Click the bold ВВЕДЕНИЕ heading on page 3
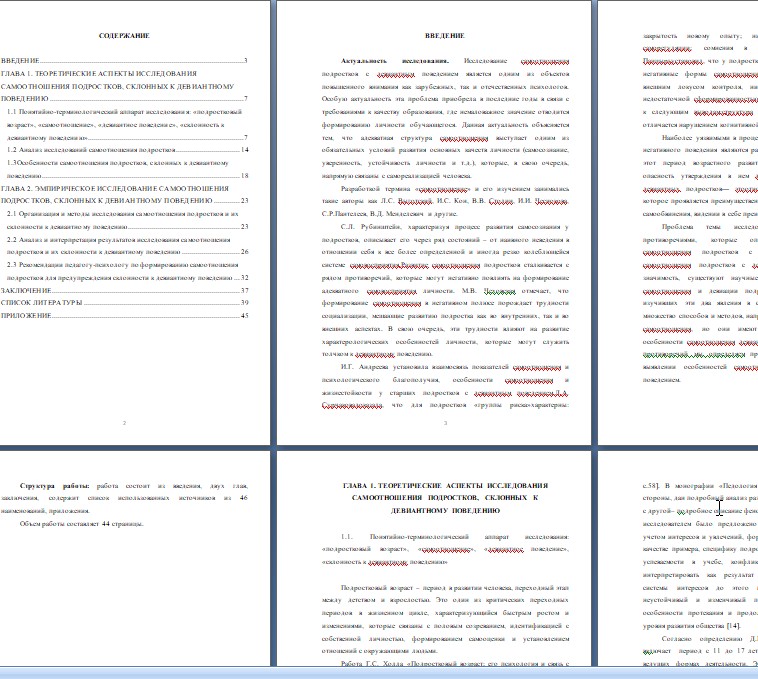 445,36
